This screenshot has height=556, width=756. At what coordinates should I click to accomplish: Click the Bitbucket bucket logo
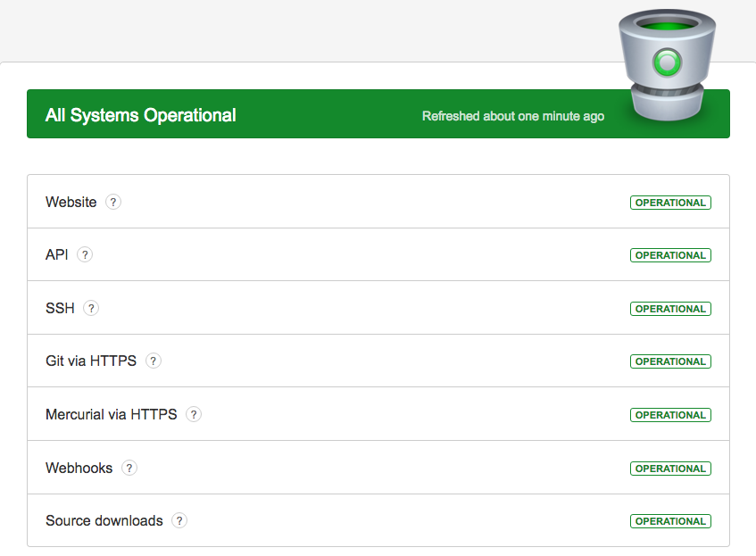668,64
